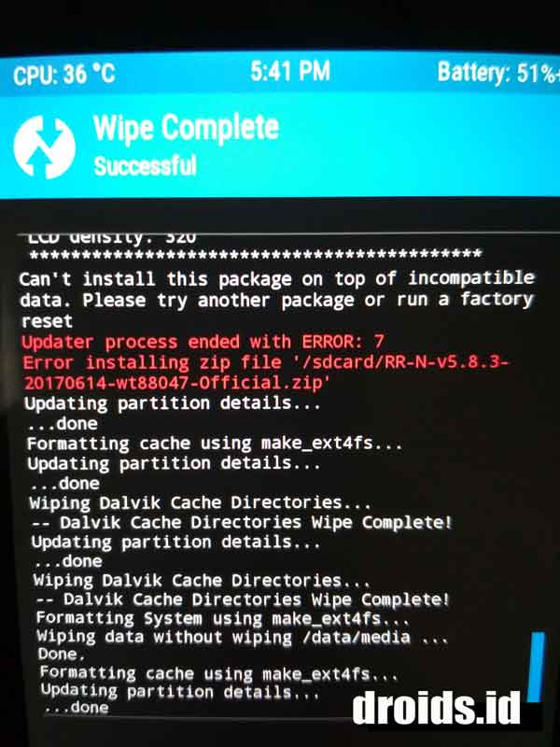Tap the asterisk separator line
The height and width of the screenshot is (747, 560).
tap(256, 254)
